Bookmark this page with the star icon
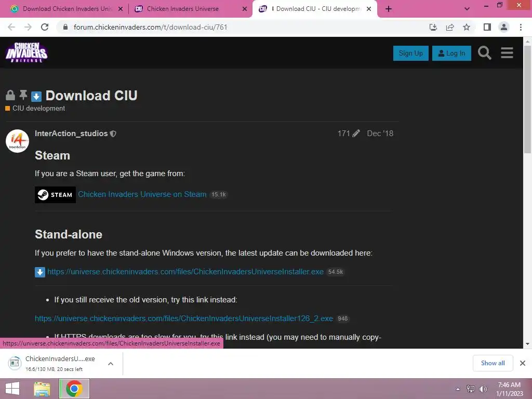 click(x=467, y=27)
